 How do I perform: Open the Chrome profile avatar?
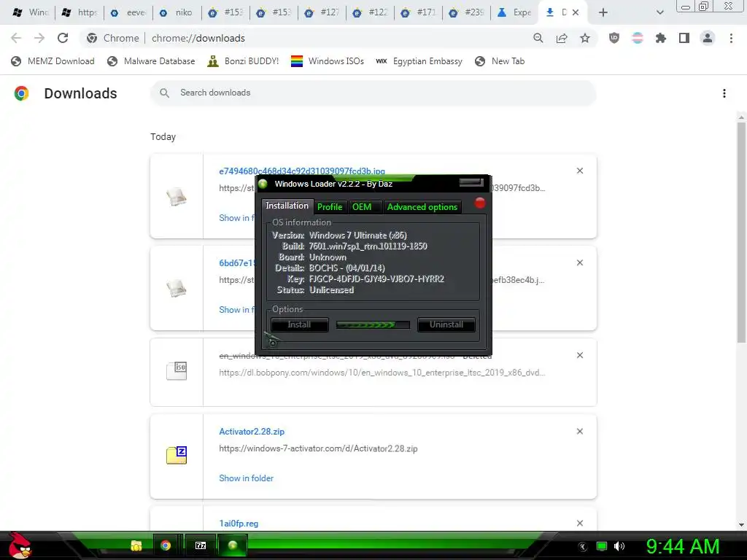[x=708, y=38]
